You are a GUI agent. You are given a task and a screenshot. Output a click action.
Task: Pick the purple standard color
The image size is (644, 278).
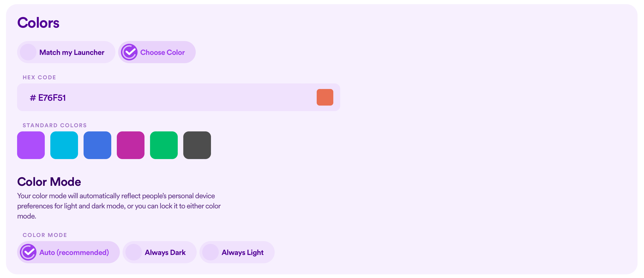click(31, 145)
